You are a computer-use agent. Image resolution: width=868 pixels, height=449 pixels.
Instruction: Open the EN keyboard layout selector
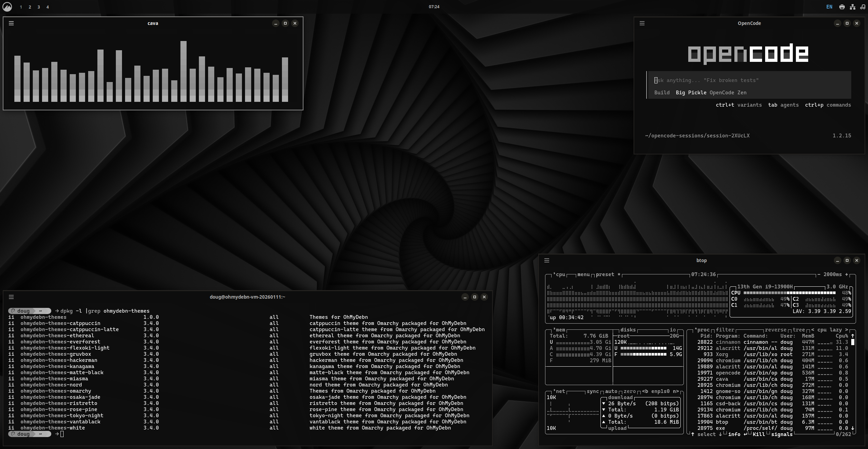829,7
